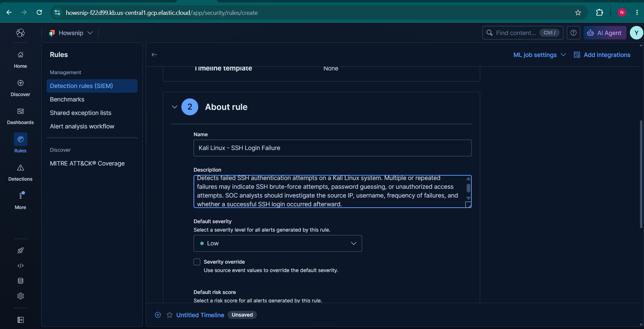Open Detections from the side navigation
This screenshot has height=329, width=644.
[21, 172]
